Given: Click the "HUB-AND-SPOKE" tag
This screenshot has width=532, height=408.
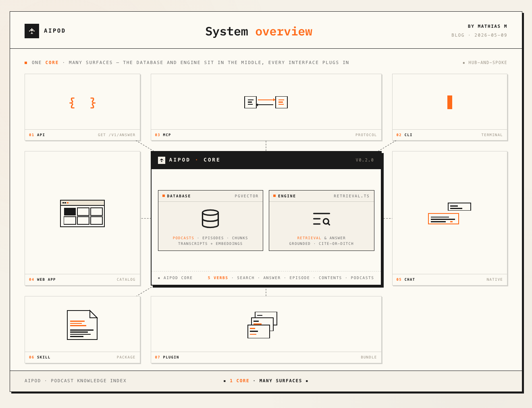Looking at the screenshot, I should tap(488, 63).
